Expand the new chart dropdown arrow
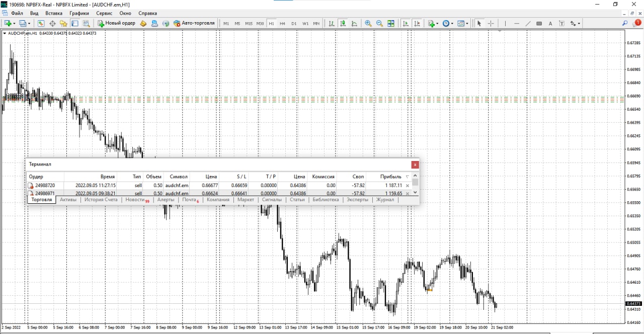This screenshot has height=334, width=644. pyautogui.click(x=14, y=23)
